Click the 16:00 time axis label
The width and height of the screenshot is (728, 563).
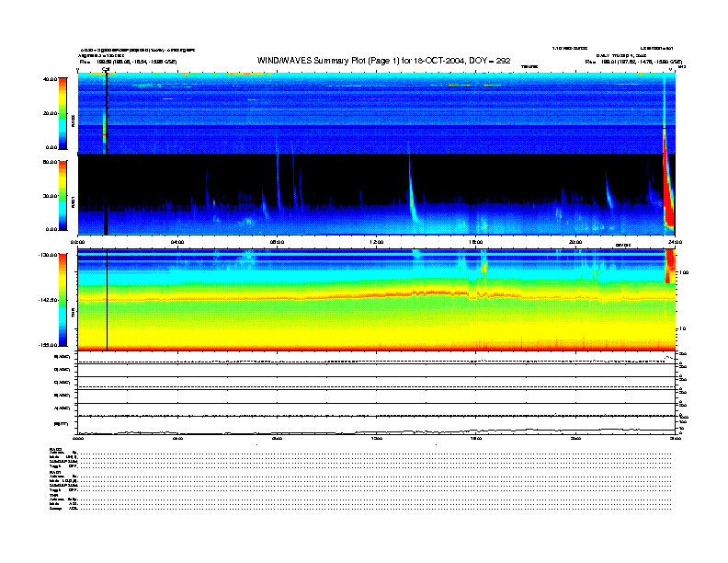[x=476, y=242]
